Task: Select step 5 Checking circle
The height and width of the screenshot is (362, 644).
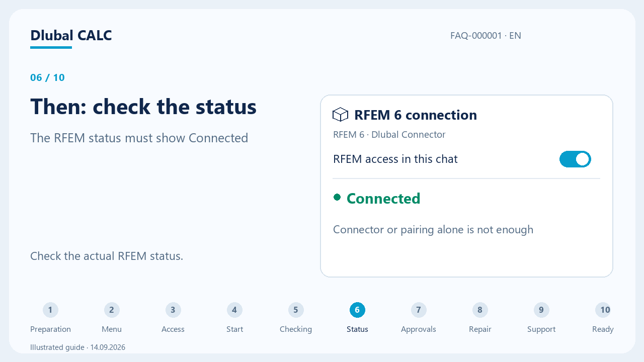Action: (296, 310)
